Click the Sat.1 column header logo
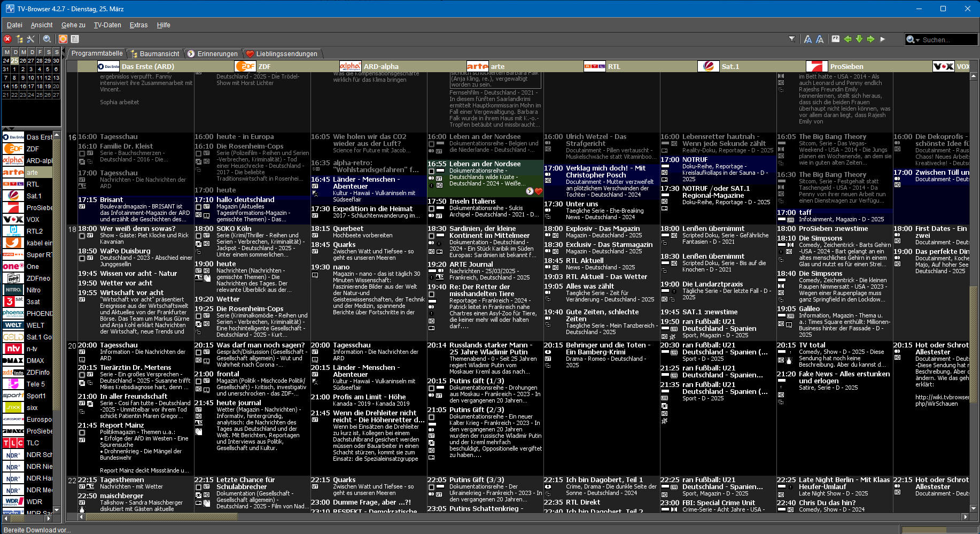980x534 pixels. [x=709, y=66]
